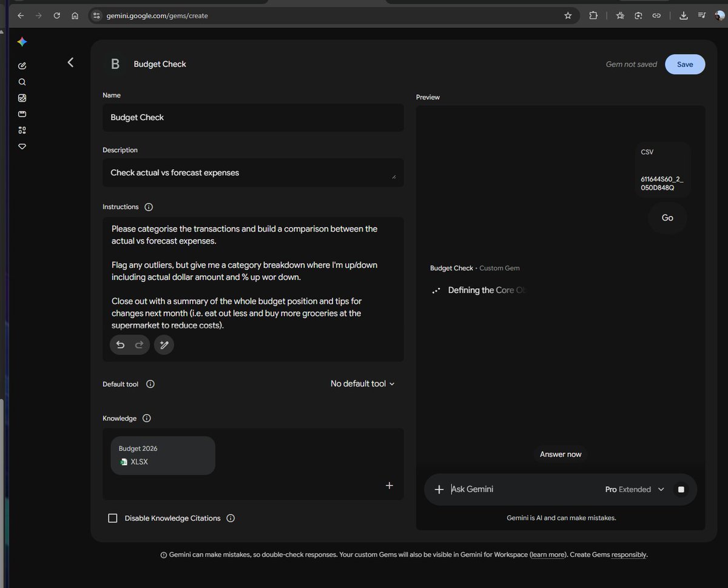Click the browser back arrow
728x588 pixels.
click(21, 16)
